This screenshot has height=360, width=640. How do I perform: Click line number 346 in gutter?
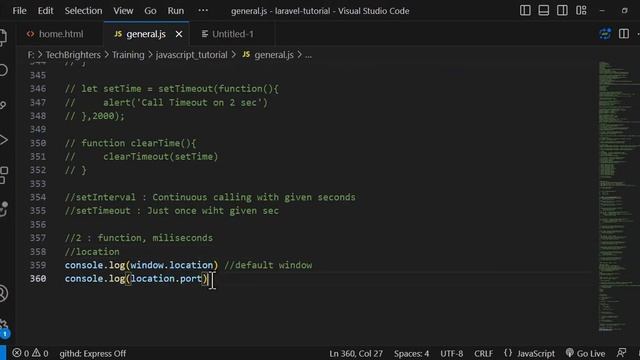tap(38, 89)
